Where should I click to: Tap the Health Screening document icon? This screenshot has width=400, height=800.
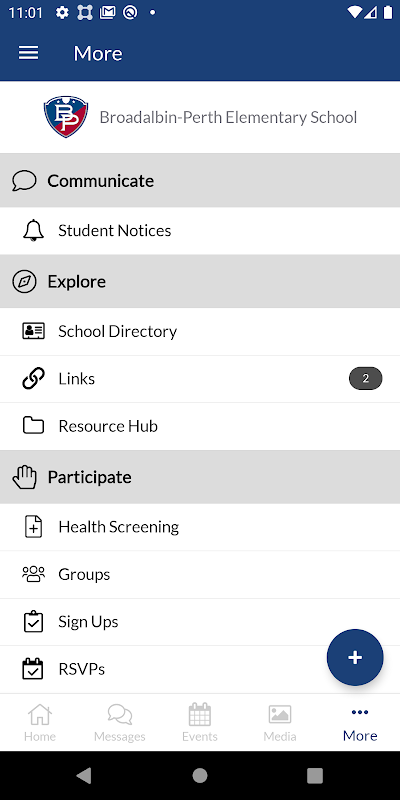pyautogui.click(x=33, y=527)
